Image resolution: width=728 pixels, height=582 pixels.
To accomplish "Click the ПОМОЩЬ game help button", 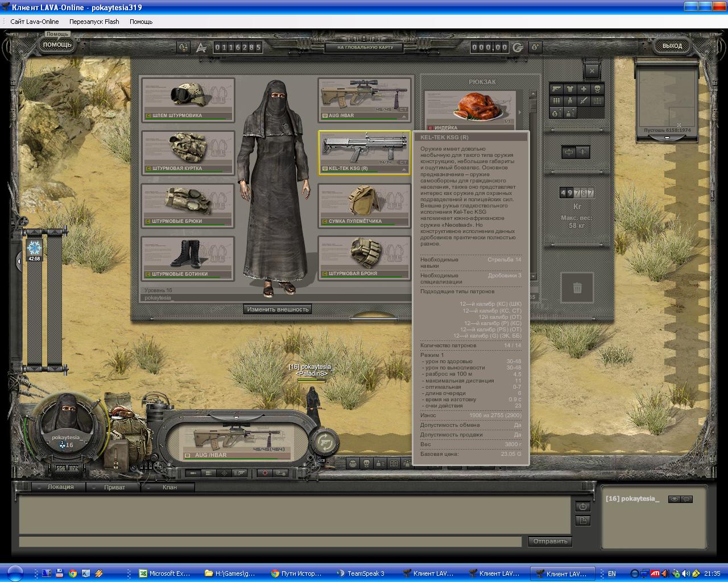I will pos(57,45).
